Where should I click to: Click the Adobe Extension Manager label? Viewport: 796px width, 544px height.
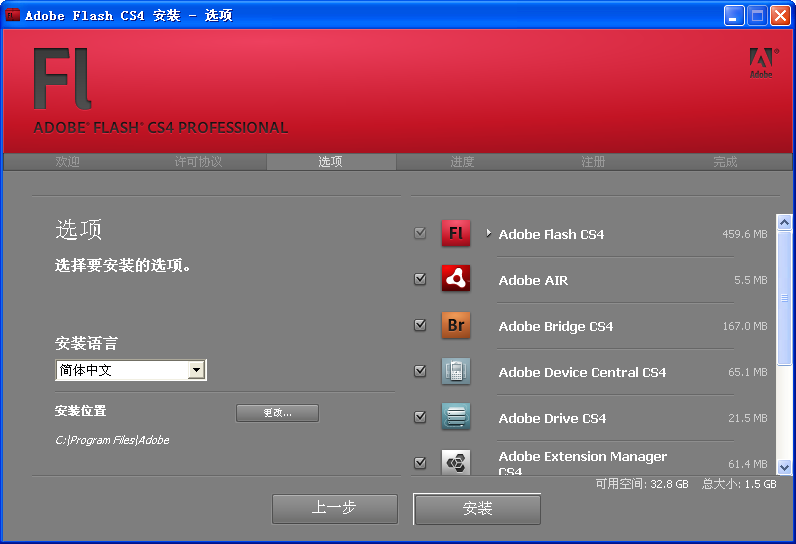coord(583,462)
